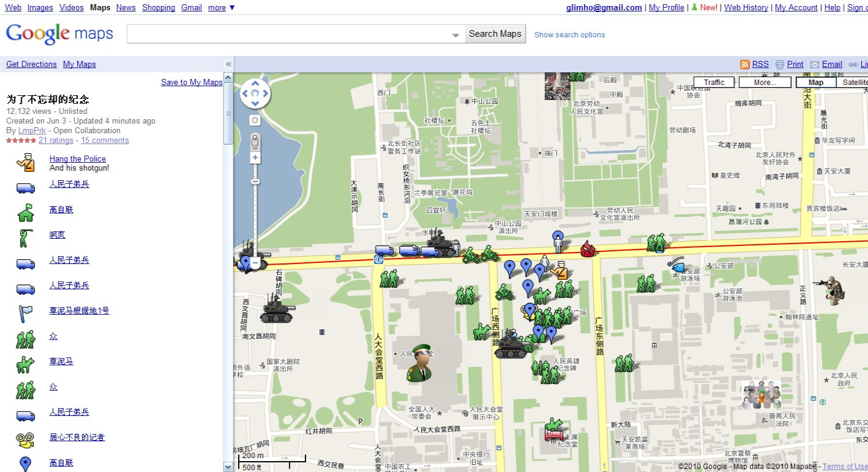Click the Street View pegman icon
The height and width of the screenshot is (472, 868).
pos(255,143)
